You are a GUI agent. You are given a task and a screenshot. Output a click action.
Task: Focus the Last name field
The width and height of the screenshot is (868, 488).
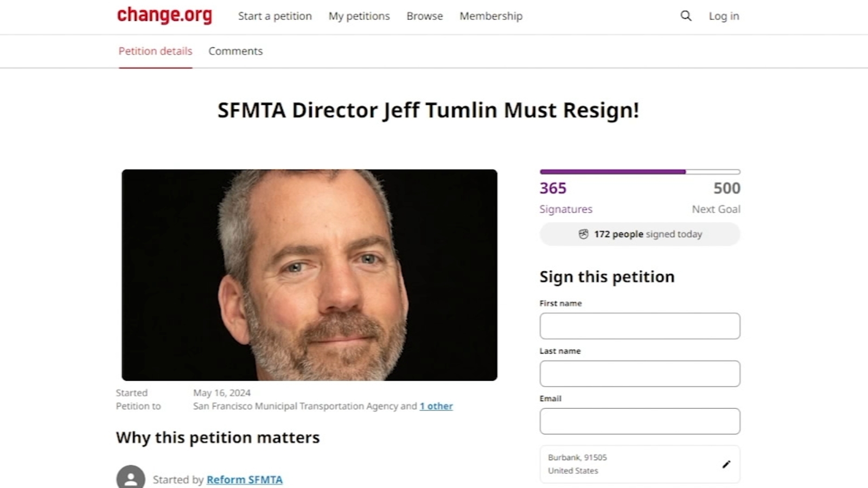[640, 374]
